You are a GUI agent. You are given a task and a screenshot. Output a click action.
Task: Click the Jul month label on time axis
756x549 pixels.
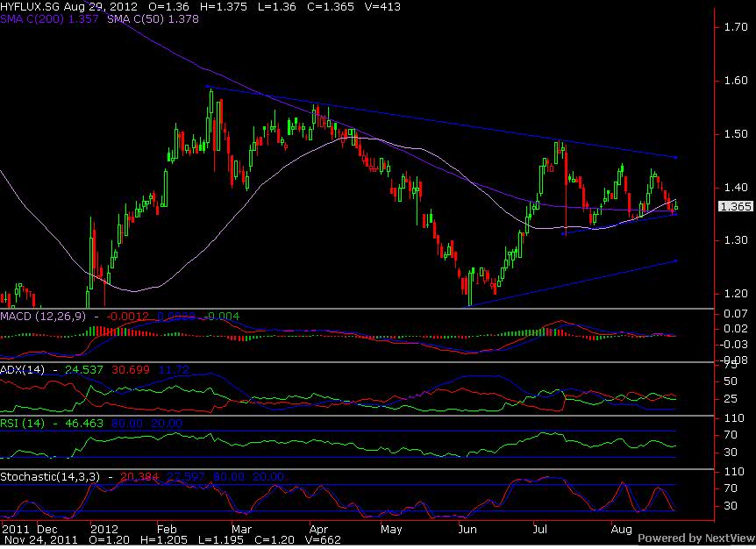click(540, 529)
